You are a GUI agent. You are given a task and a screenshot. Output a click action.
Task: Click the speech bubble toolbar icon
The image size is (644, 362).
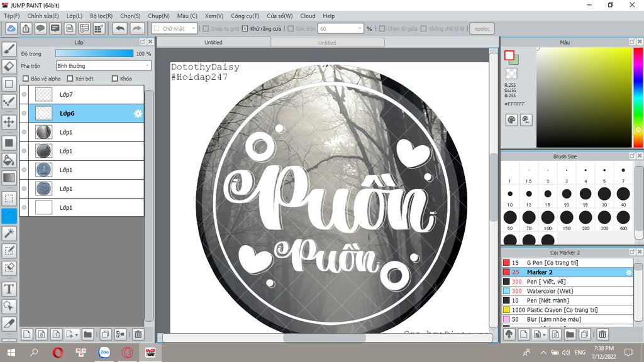[40, 29]
